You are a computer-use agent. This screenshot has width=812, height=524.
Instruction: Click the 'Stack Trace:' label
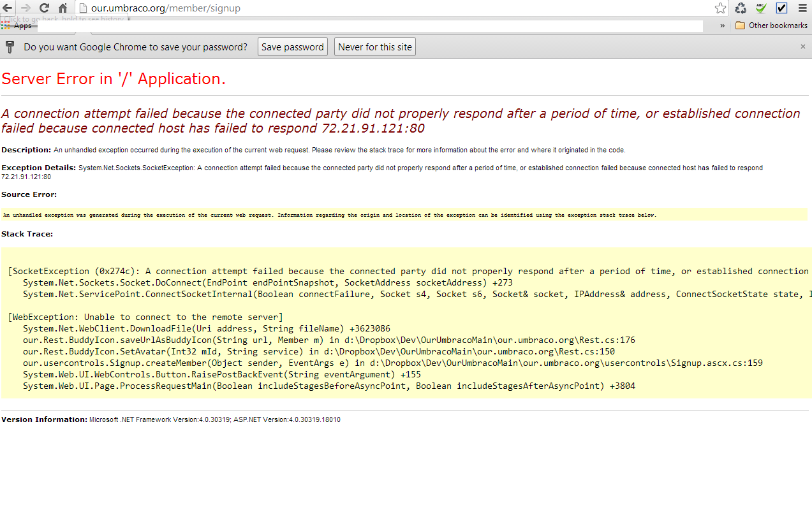click(x=27, y=234)
